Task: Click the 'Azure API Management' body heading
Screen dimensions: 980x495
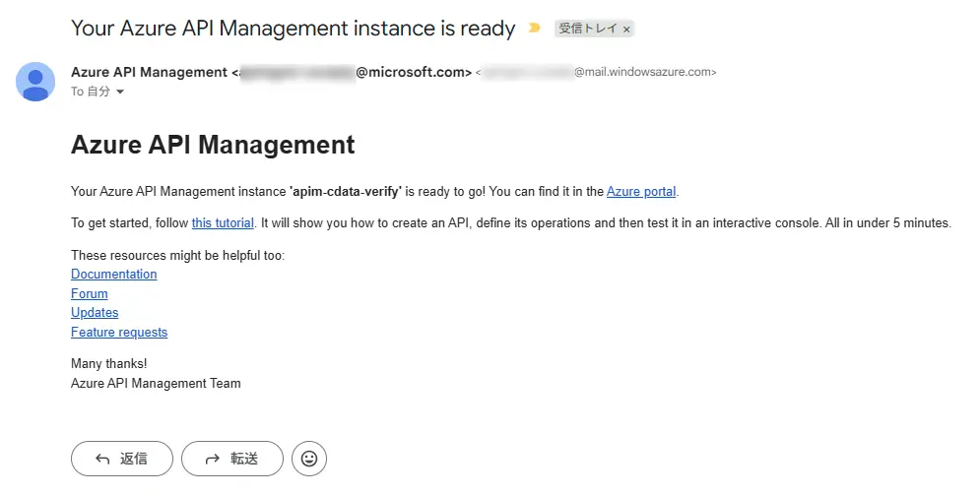Action: click(213, 145)
